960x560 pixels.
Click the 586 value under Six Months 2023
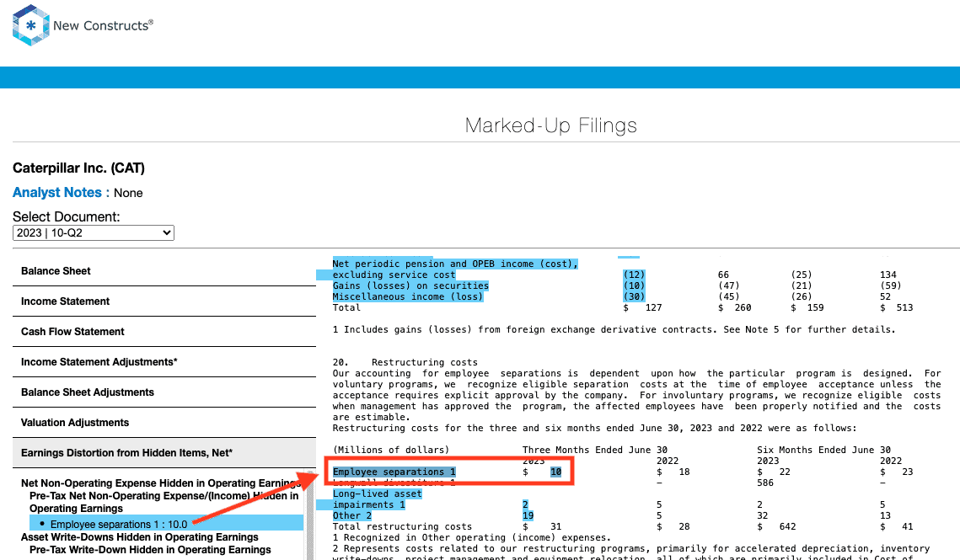[765, 483]
